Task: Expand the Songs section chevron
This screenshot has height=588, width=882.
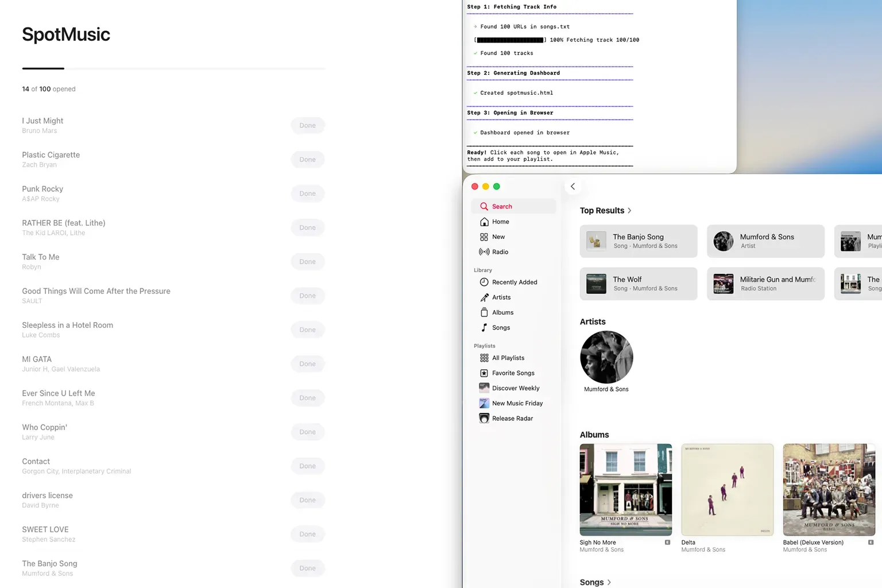Action: point(609,582)
